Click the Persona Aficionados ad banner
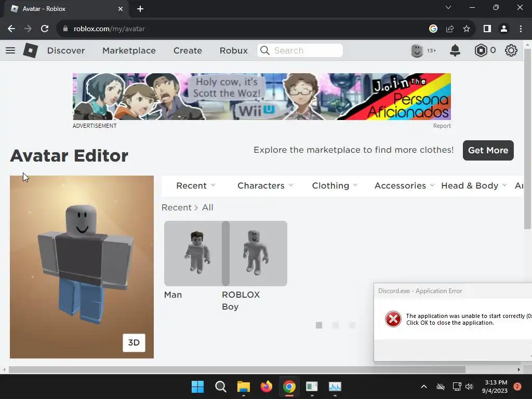 (262, 97)
